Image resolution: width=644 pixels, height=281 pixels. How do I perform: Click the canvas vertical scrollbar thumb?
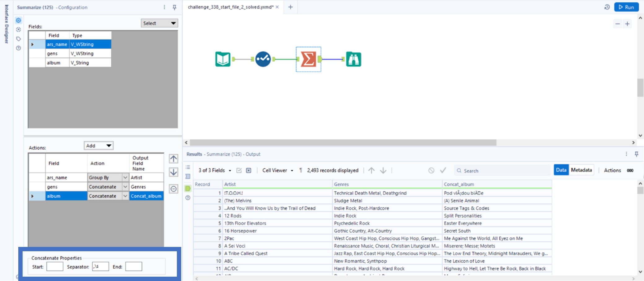tap(640, 88)
